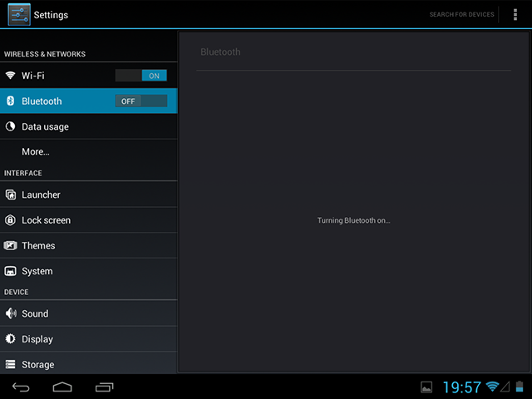Tap the Wi-Fi signal icon in sidebar
Image resolution: width=532 pixels, height=399 pixels.
click(x=11, y=76)
